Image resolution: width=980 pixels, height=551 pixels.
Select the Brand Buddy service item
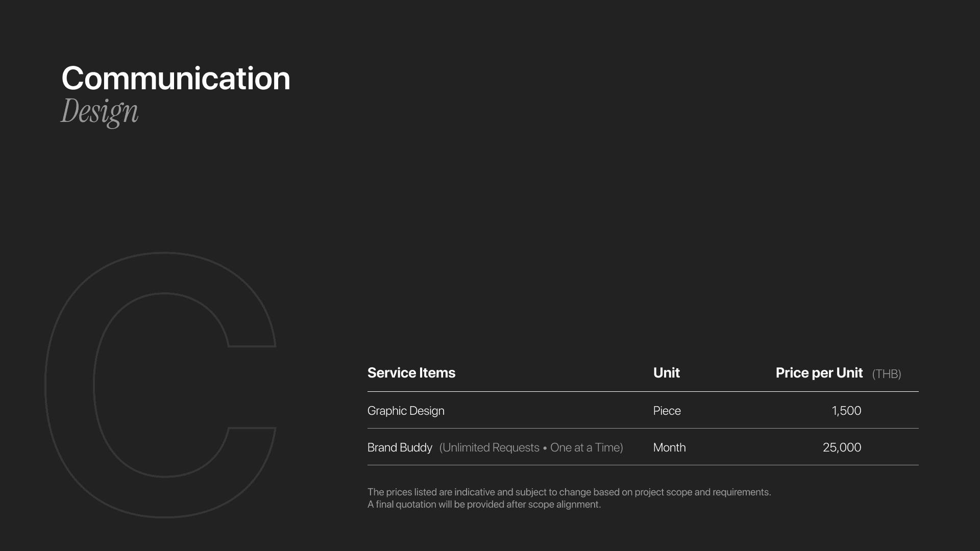(x=400, y=447)
